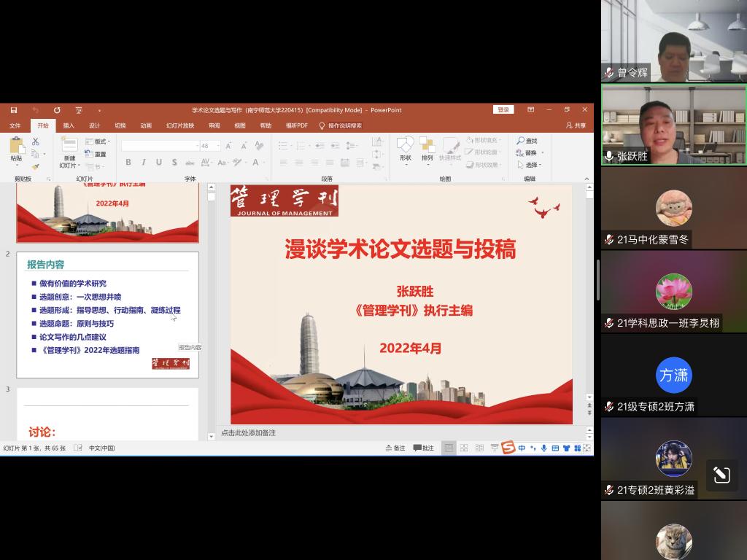Click the 共享 share button
The width and height of the screenshot is (747, 560).
click(576, 125)
